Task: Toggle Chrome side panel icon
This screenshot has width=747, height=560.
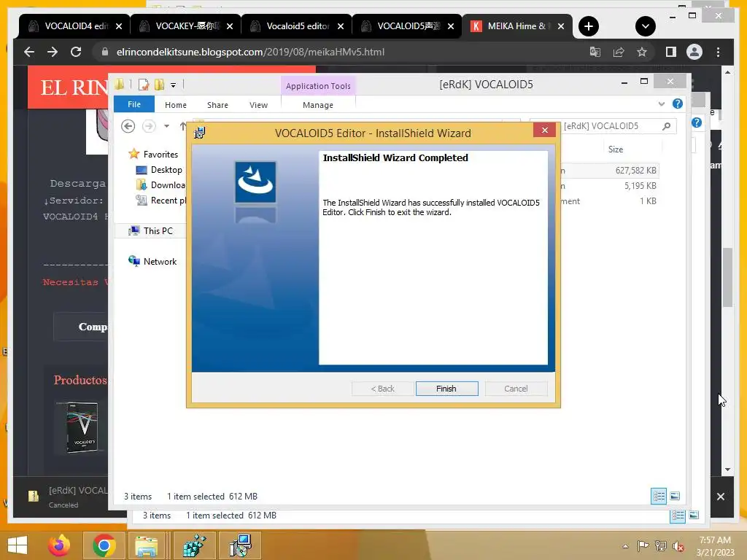Action: (671, 52)
